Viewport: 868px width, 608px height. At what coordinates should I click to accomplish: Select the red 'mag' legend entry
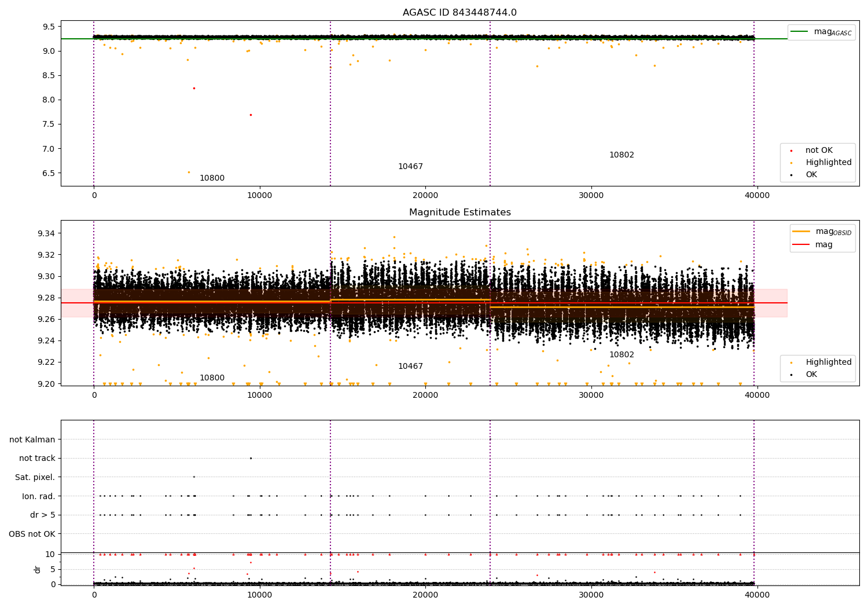pos(812,244)
